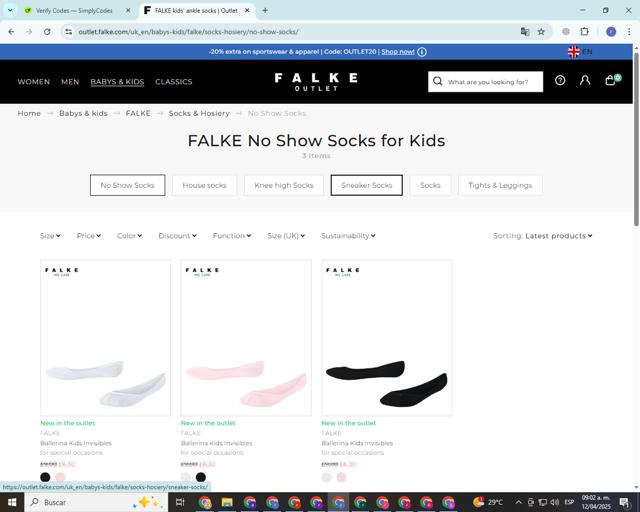This screenshot has height=512, width=640.
Task: Go to Babys & kids breadcrumb
Action: [83, 113]
